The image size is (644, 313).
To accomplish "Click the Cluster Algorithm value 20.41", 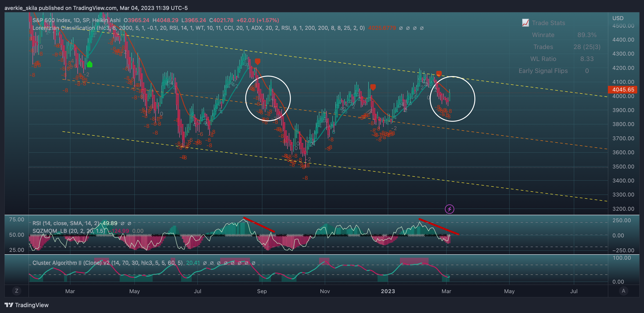I will (193, 263).
